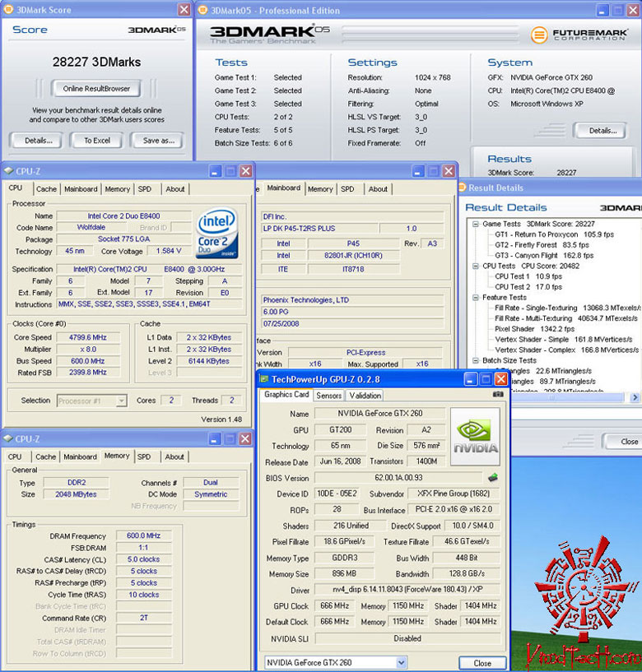Minimize the GPU-Z window
Screen dimensions: 642x672
(x=471, y=379)
